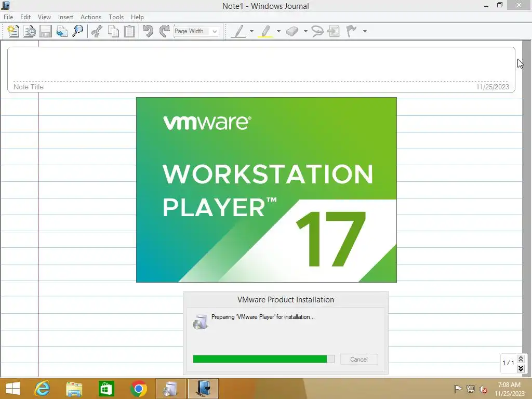Cut selection with scissors icon
This screenshot has width=532, height=399.
(97, 31)
